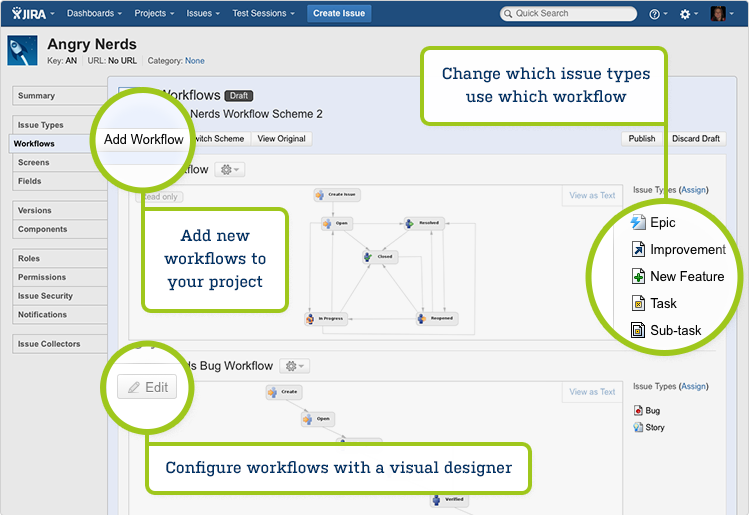Open the Roles sidebar tab
Viewport: 749px width, 515px height.
(x=60, y=258)
